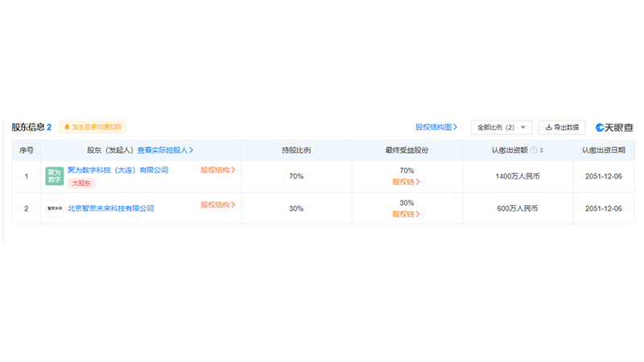This screenshot has width=644, height=362.
Task: Open 北京智京未来科技有限公司 company link
Action: click(x=111, y=208)
